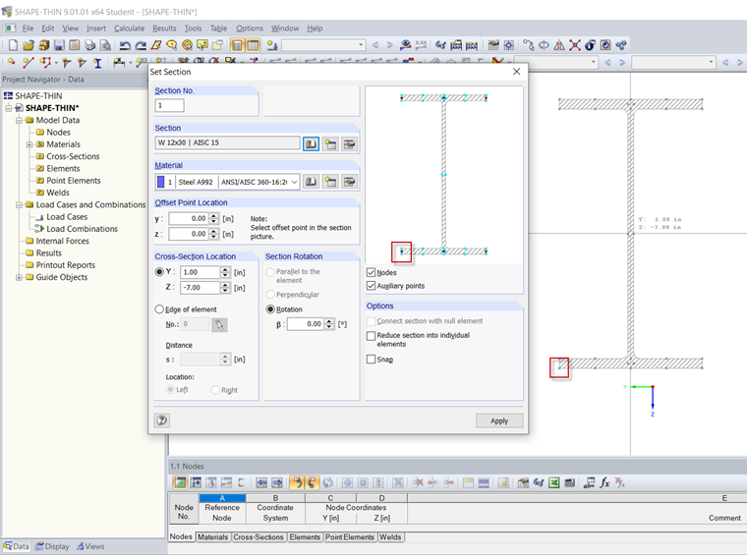This screenshot has width=747, height=560.
Task: Click the Node Coordinates column header
Action: point(356,508)
